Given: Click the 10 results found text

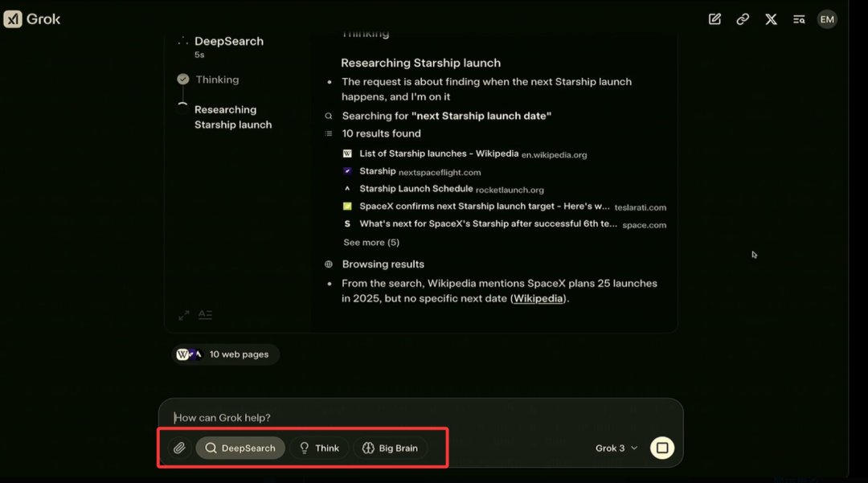Looking at the screenshot, I should [382, 134].
